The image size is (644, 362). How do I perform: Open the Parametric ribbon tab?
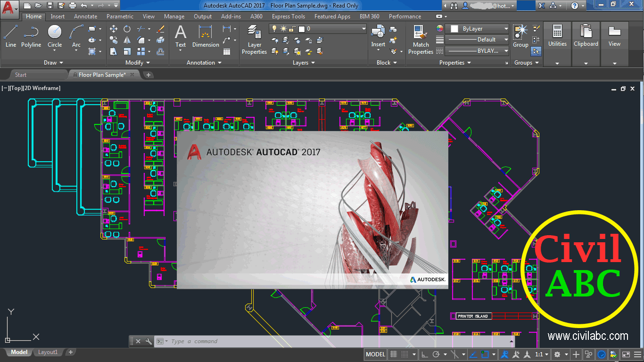(120, 16)
